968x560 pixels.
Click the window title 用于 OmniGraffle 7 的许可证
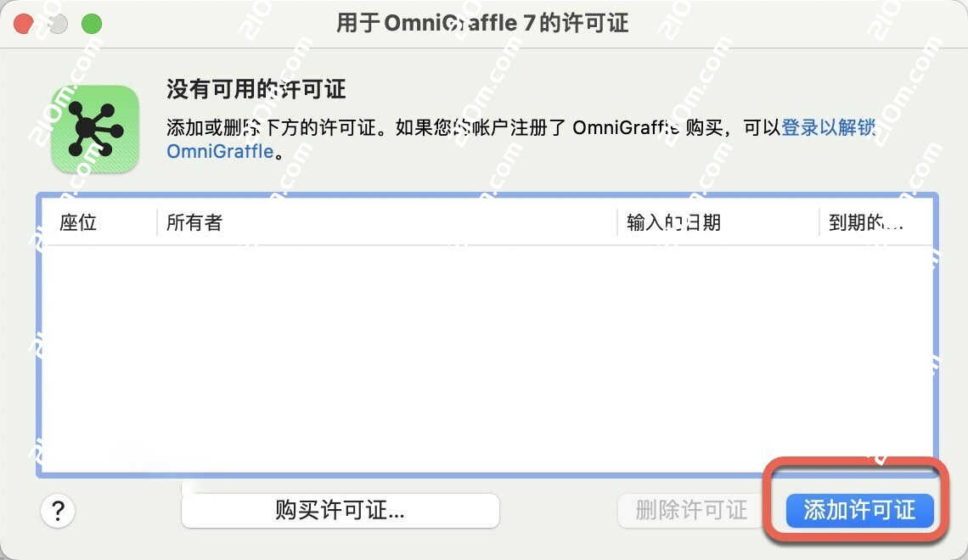[482, 23]
